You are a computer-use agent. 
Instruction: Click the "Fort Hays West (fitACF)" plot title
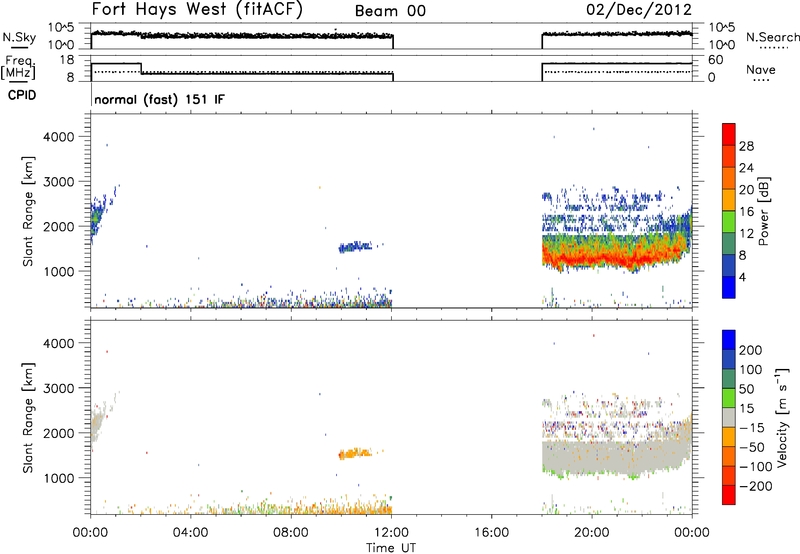(x=196, y=9)
